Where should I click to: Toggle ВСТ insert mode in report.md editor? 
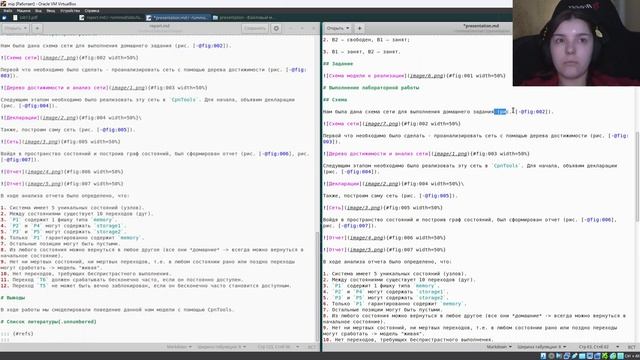[311, 347]
